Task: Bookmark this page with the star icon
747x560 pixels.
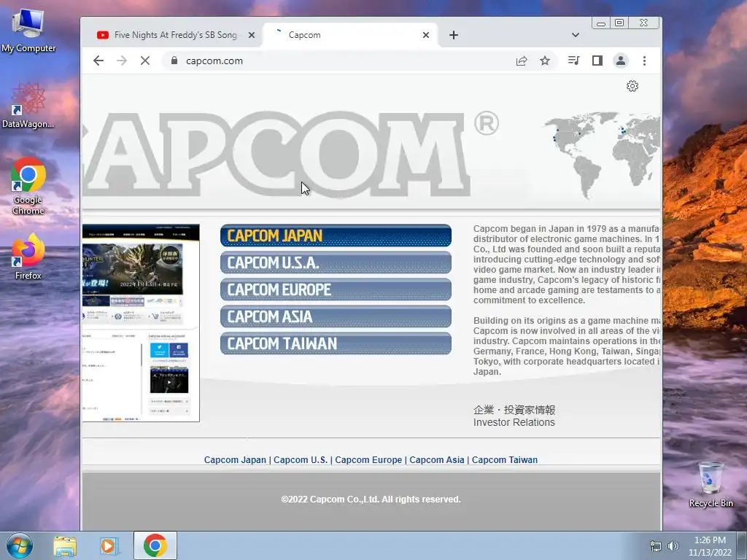Action: (545, 61)
